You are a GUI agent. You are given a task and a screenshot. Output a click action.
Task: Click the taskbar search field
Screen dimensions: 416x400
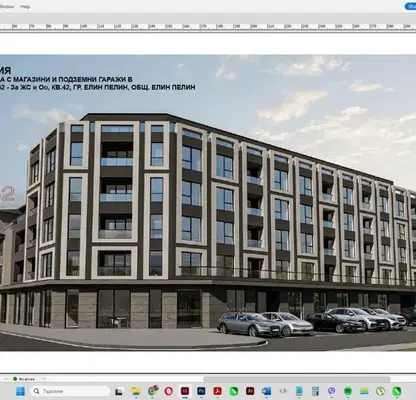click(70, 391)
